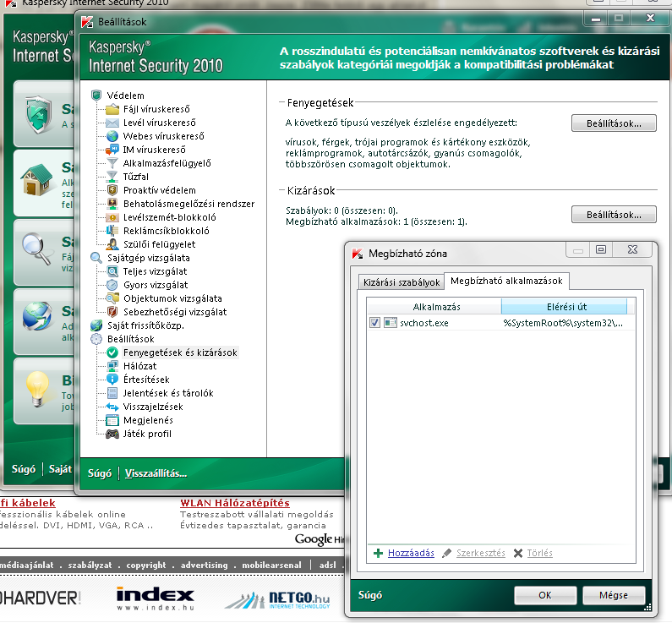Image resolution: width=672 pixels, height=623 pixels.
Task: Click the Hálózat network icon
Action: (112, 366)
